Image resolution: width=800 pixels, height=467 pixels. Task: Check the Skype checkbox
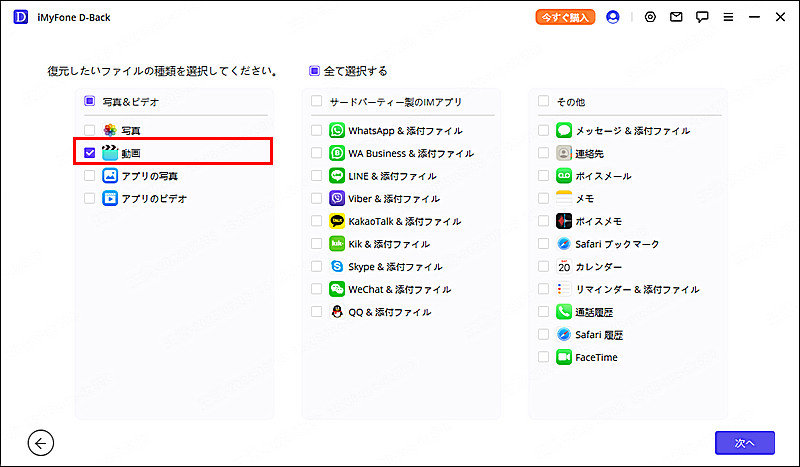click(316, 266)
